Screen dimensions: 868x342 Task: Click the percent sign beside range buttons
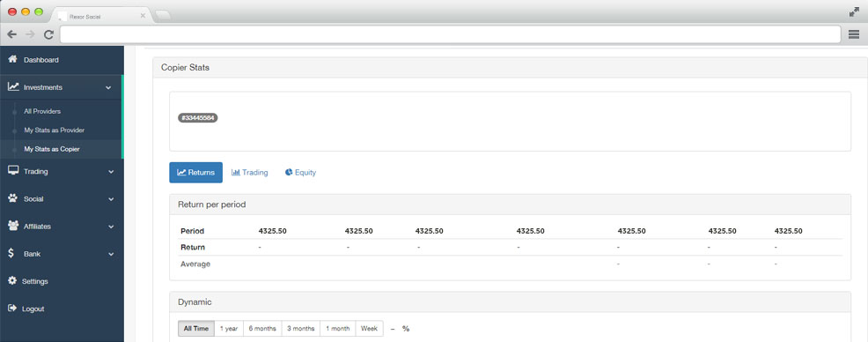coord(406,329)
